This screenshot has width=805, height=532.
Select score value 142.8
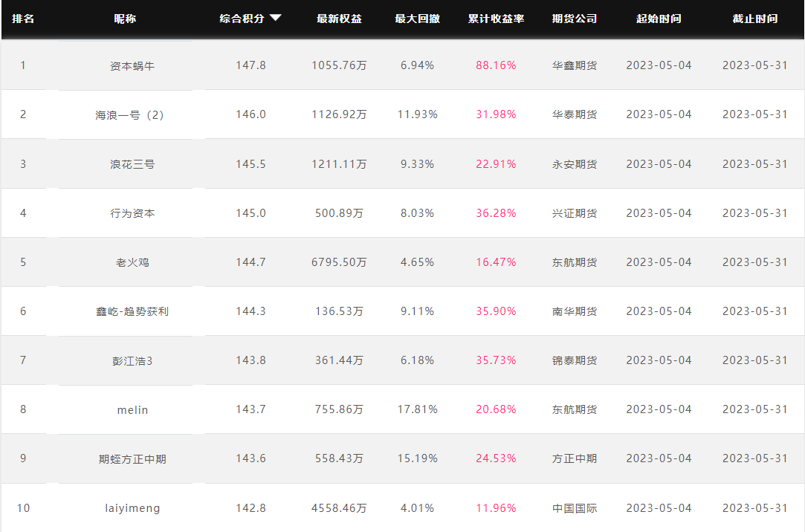pos(250,508)
